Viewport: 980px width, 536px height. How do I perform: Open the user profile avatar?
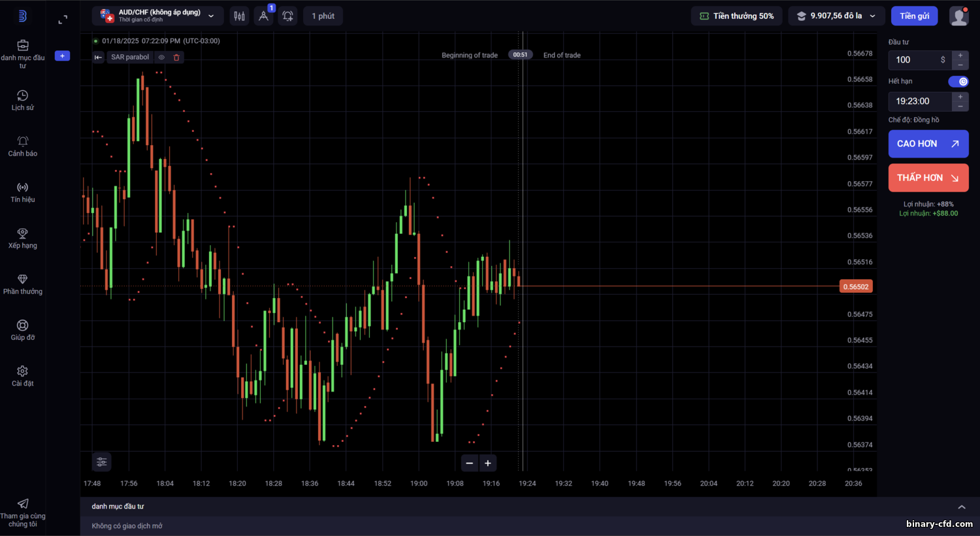(958, 16)
